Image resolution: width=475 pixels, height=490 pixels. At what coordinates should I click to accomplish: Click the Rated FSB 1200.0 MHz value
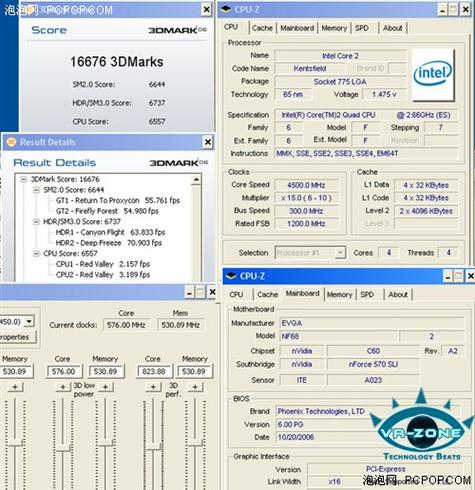(x=306, y=224)
